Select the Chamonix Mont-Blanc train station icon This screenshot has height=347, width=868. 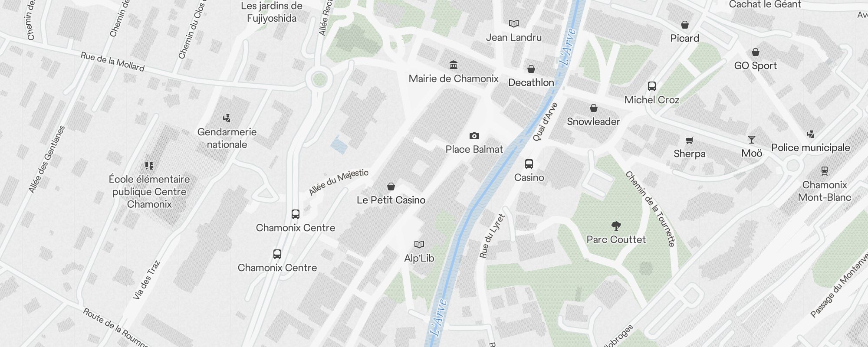pyautogui.click(x=825, y=171)
